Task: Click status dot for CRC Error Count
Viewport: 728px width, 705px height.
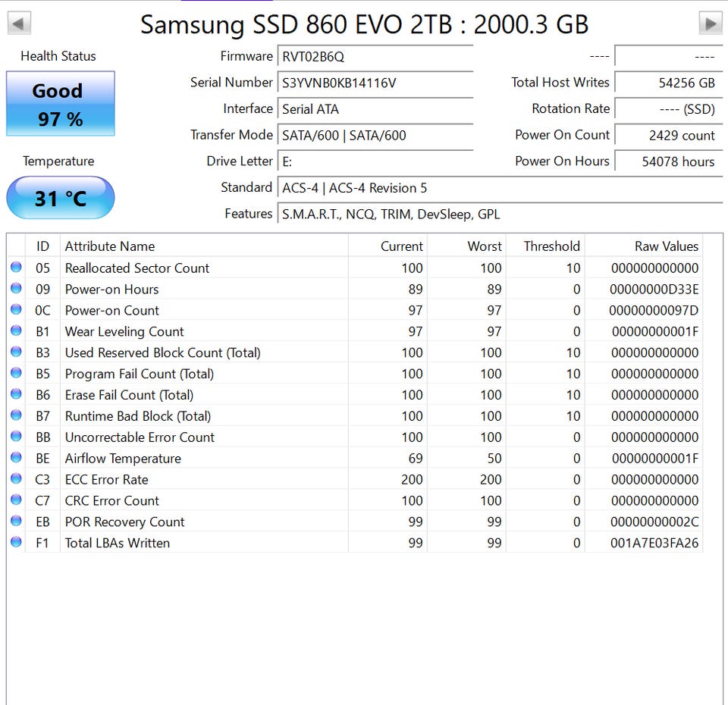Action: coord(16,500)
